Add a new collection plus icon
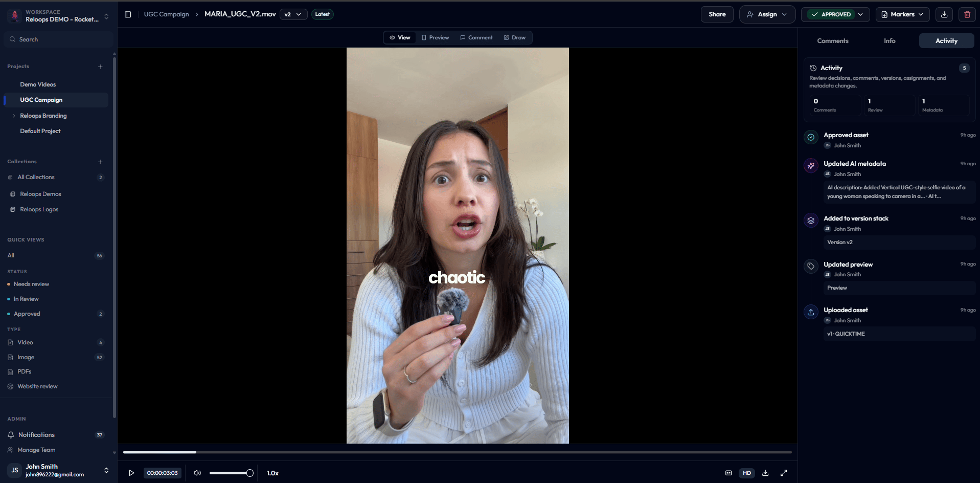Screen dimensions: 980x483 [x=100, y=162]
